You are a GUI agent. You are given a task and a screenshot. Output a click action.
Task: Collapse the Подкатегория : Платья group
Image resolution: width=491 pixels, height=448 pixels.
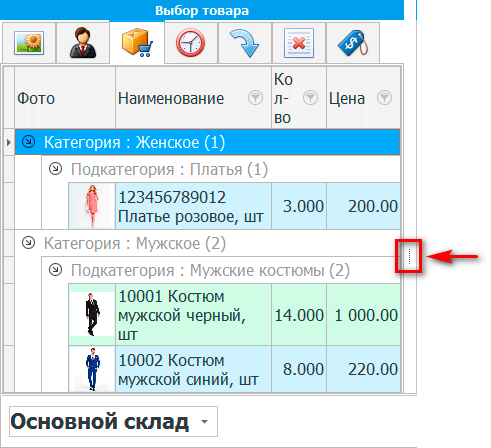tap(55, 169)
